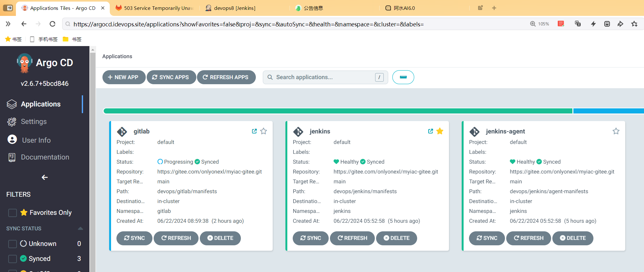
Task: Open the 手机书签 bookmark
Action: (x=44, y=39)
